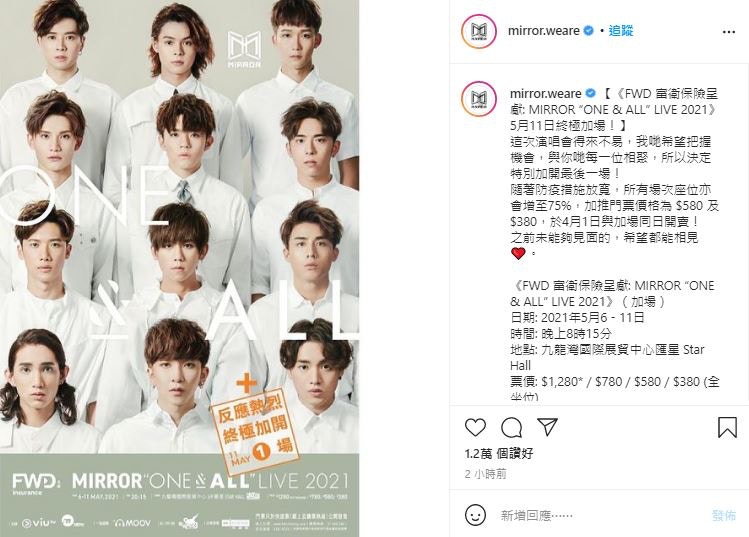
Task: Click the verified badge beside header username
Action: coord(589,31)
